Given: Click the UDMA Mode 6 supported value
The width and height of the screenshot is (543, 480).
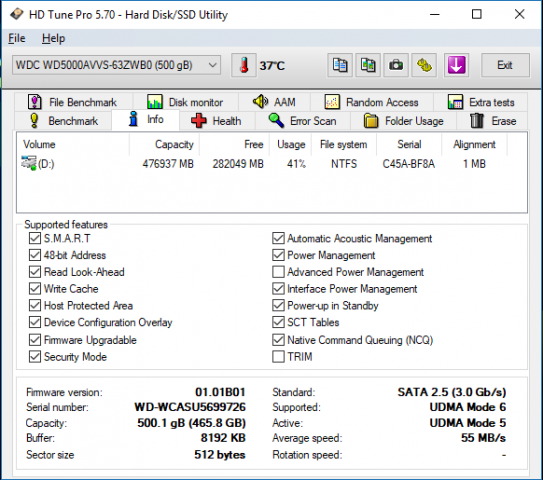Looking at the screenshot, I should pyautogui.click(x=468, y=407).
